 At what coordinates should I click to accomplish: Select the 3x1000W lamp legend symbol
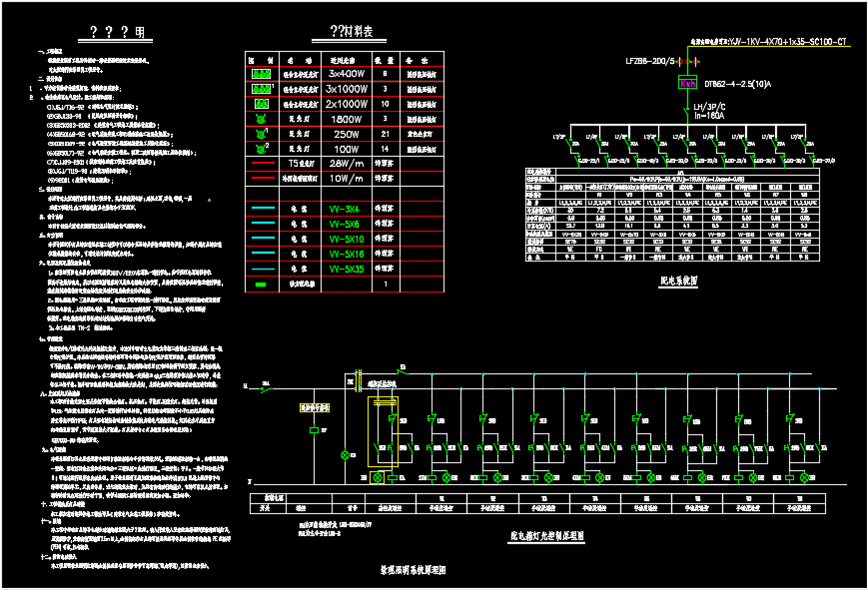262,88
